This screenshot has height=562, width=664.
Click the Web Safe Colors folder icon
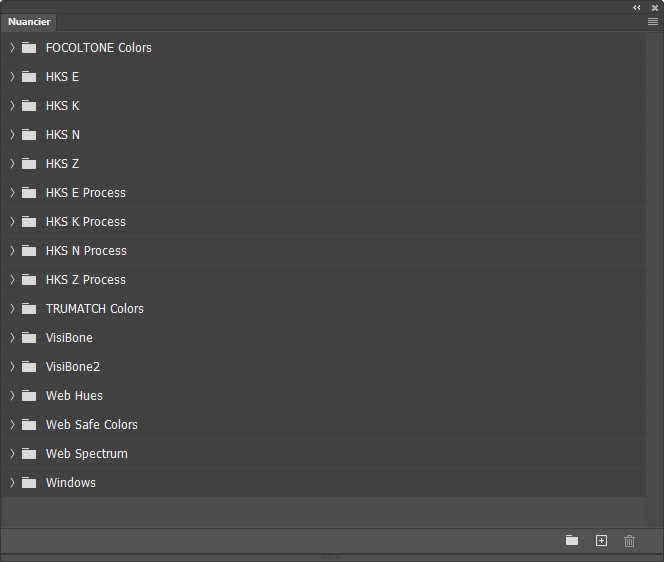[29, 425]
